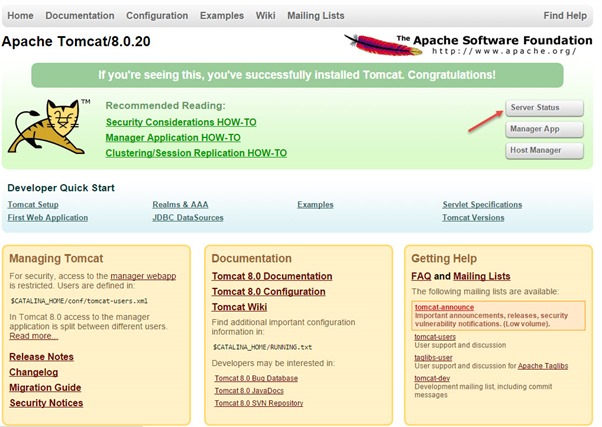Open Tomcat 8.0 Documentation link
This screenshot has width=602, height=427.
[272, 276]
